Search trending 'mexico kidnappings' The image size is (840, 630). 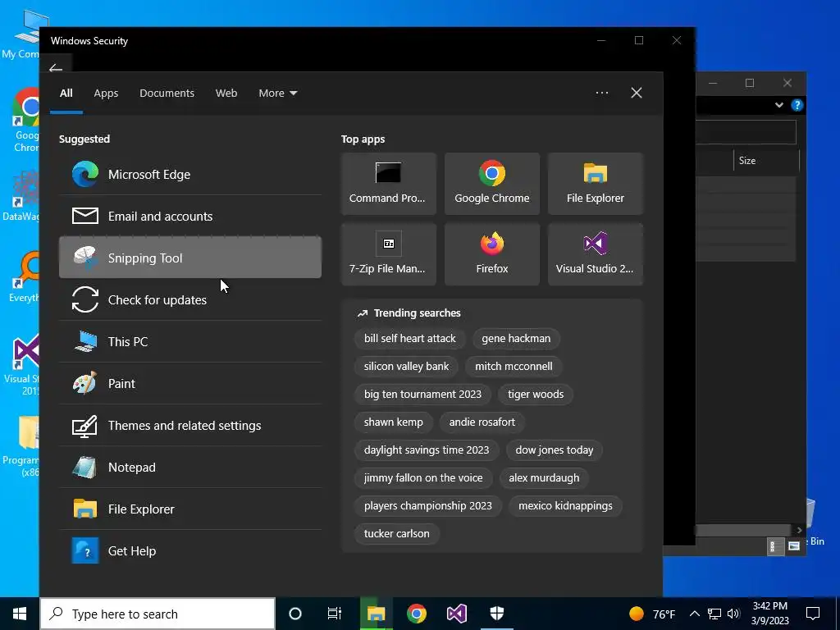tap(565, 505)
